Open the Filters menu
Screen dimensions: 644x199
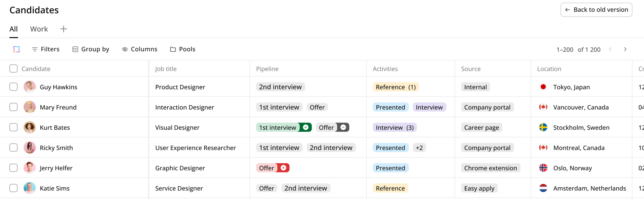[46, 49]
